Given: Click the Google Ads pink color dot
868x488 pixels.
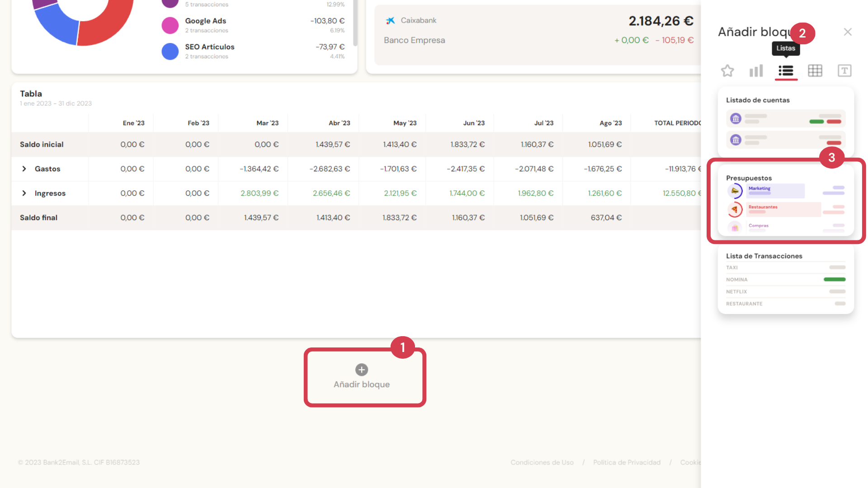Looking at the screenshot, I should 170,25.
